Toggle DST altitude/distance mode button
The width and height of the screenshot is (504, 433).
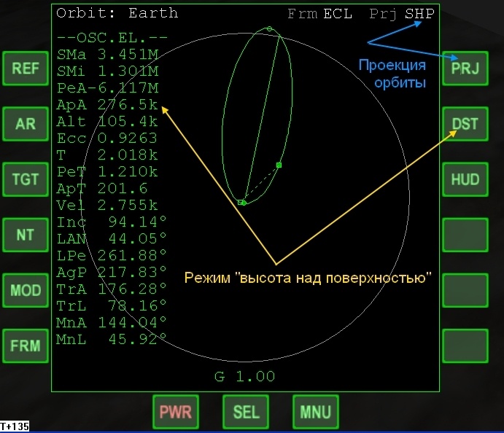[x=465, y=124]
